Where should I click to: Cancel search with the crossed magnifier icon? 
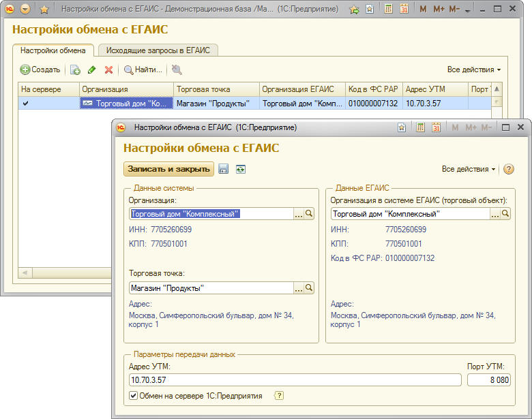[x=177, y=69]
